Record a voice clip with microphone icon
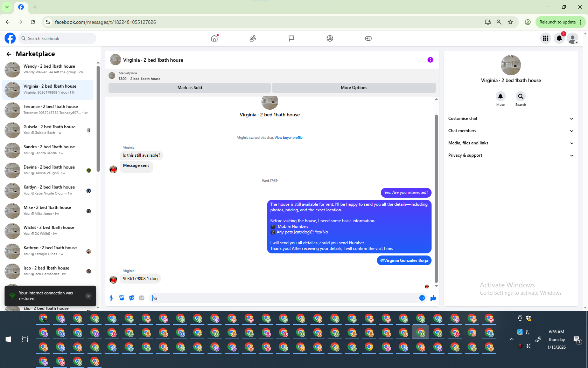This screenshot has height=368, width=588. pos(111,298)
